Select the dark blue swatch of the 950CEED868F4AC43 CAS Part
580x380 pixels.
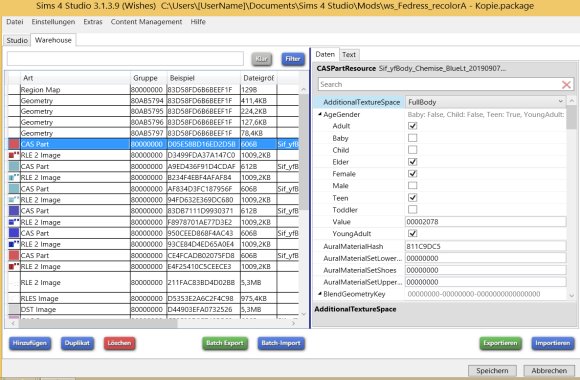point(14,233)
